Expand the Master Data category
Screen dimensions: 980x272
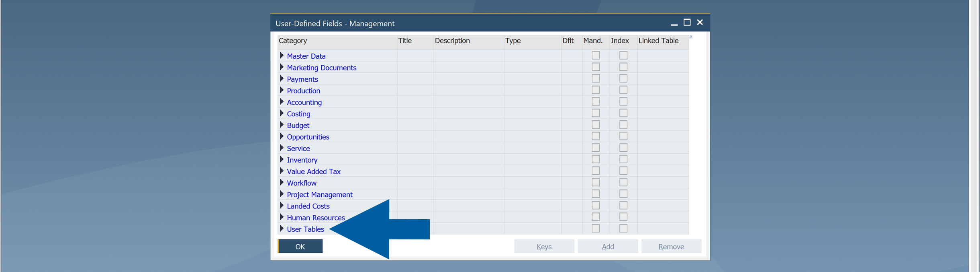282,56
